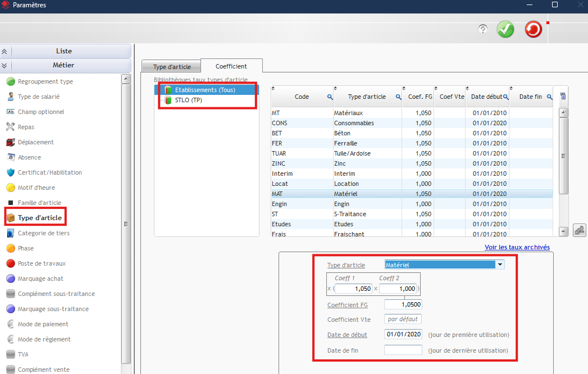
Task: Click the Date de début input field
Action: (403, 334)
